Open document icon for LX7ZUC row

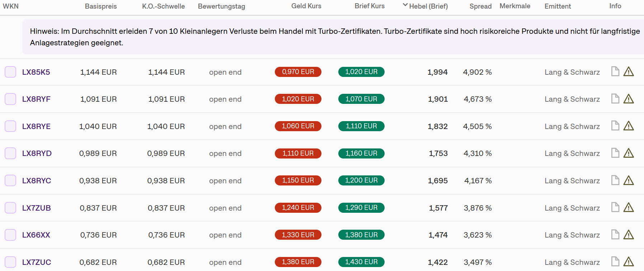tap(615, 262)
